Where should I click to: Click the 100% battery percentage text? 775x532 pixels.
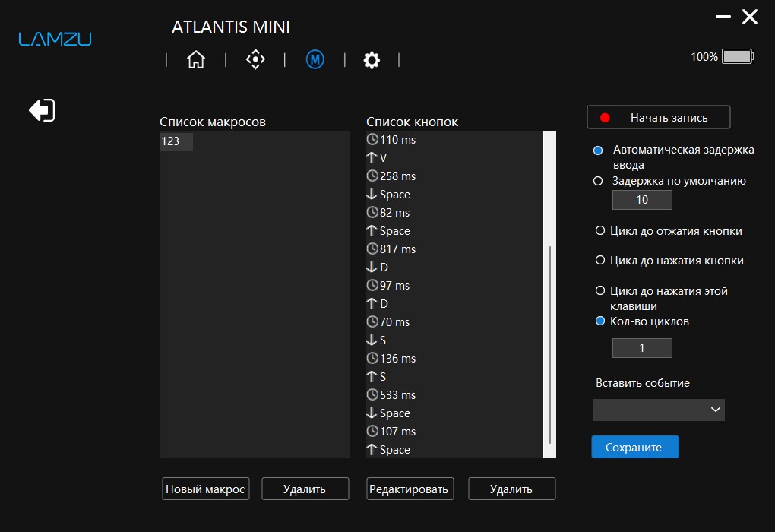click(x=704, y=57)
